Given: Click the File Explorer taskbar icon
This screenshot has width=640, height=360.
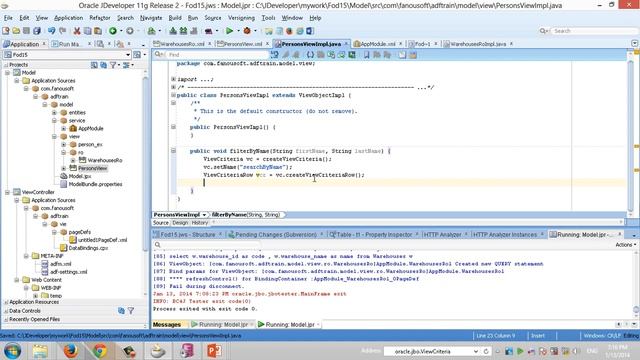Looking at the screenshot, I should pos(40,351).
